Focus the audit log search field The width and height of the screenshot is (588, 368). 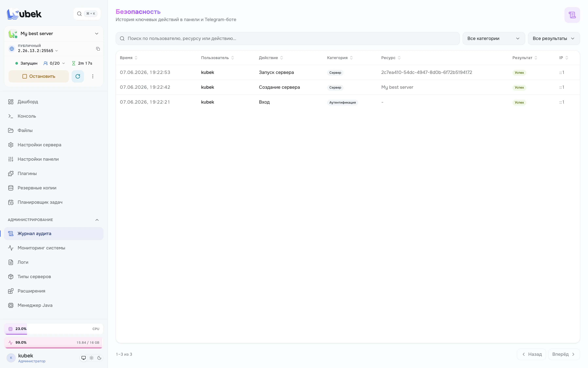(287, 38)
